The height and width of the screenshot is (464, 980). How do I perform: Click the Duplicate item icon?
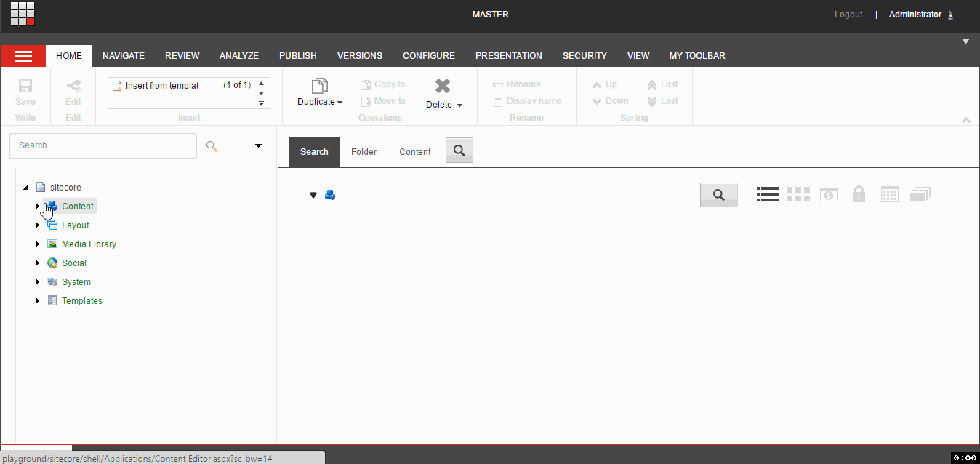(320, 86)
